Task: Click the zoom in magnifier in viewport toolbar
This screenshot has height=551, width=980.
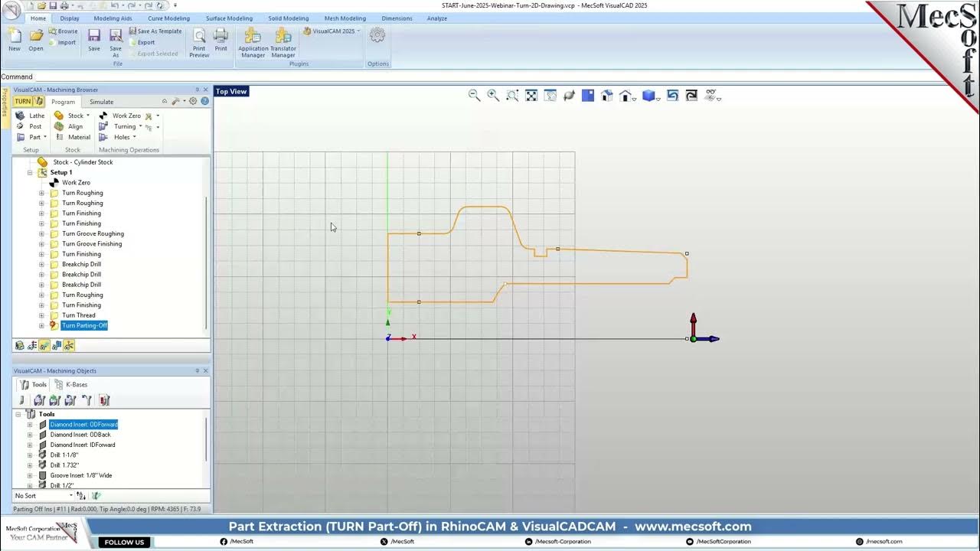Action: pos(493,96)
